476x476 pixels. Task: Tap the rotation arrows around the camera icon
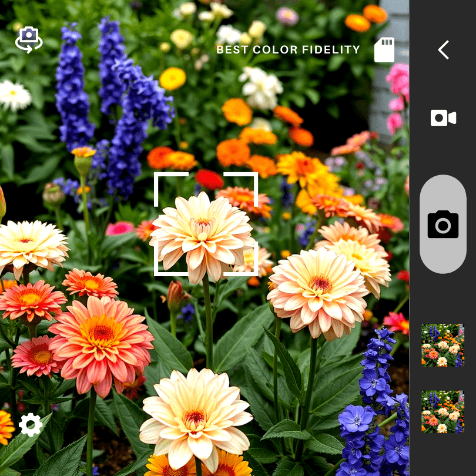click(x=28, y=40)
